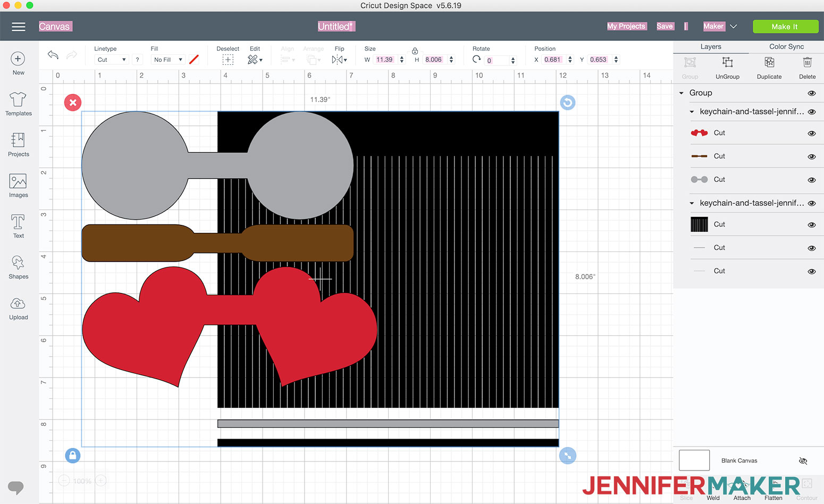Click the Duplicate icon

click(769, 63)
